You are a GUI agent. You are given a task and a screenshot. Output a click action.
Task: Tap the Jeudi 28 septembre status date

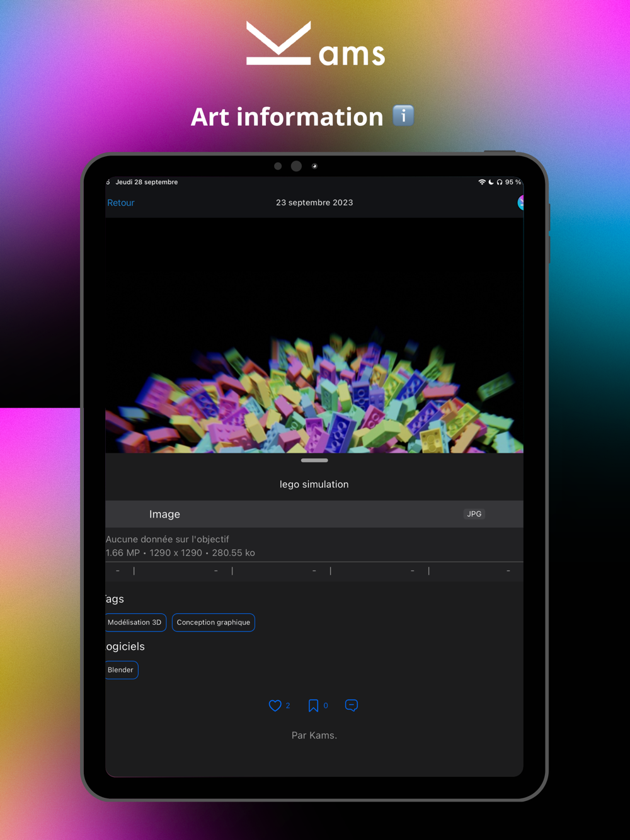(147, 182)
